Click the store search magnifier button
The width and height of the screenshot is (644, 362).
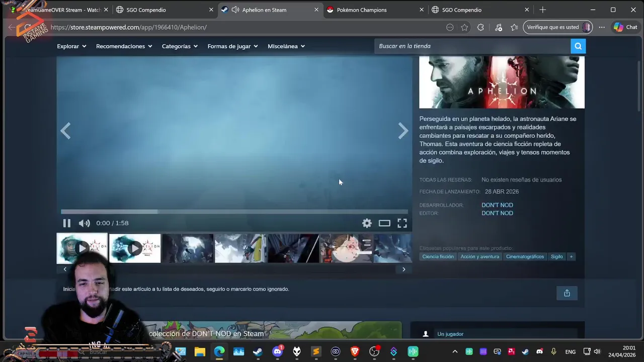coord(578,46)
